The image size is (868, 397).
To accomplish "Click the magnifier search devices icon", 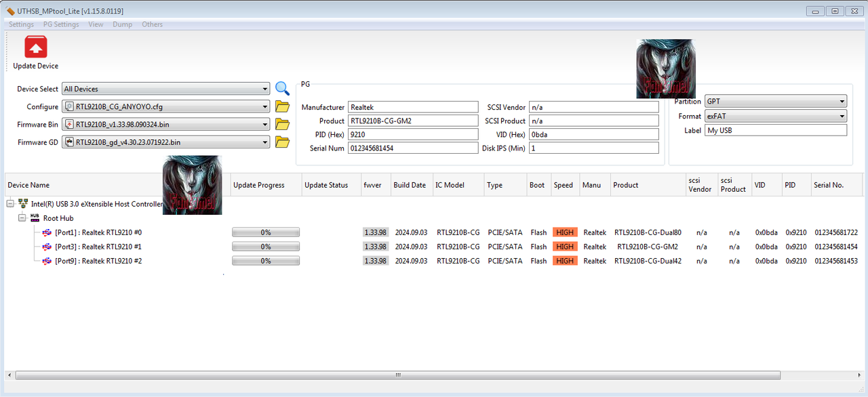I will pos(282,88).
